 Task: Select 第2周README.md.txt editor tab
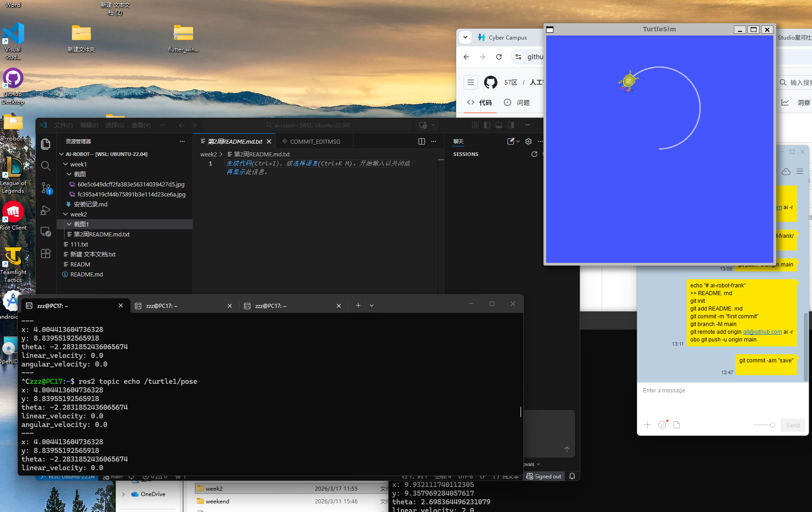[x=235, y=141]
